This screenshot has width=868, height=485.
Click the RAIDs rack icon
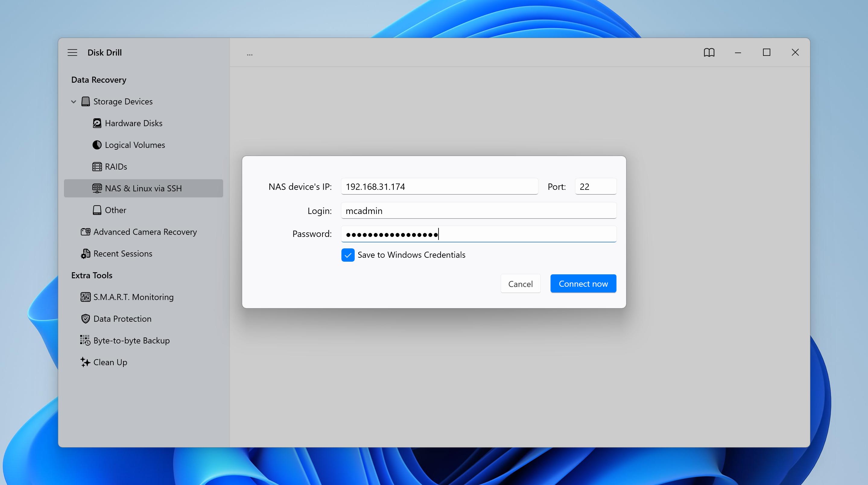tap(97, 167)
